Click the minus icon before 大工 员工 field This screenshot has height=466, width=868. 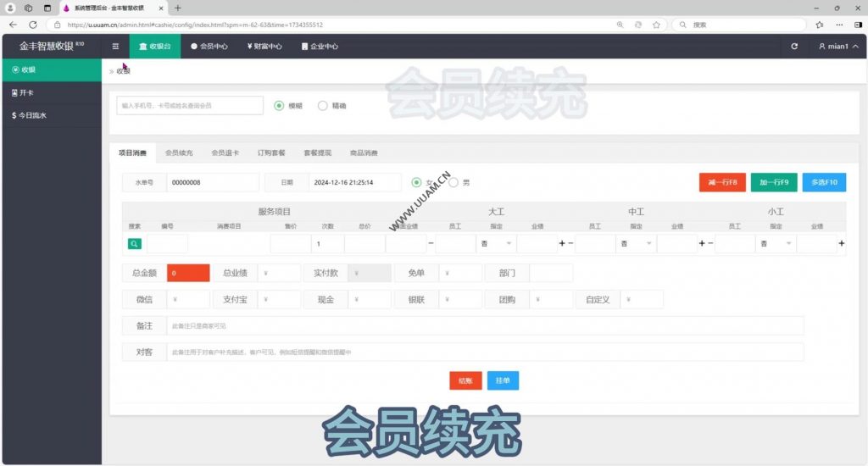point(431,244)
